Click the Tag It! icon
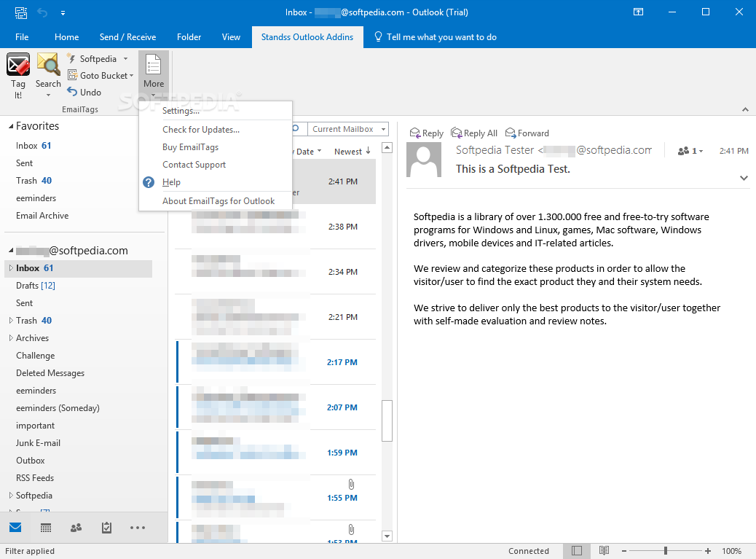756x559 pixels. (17, 65)
